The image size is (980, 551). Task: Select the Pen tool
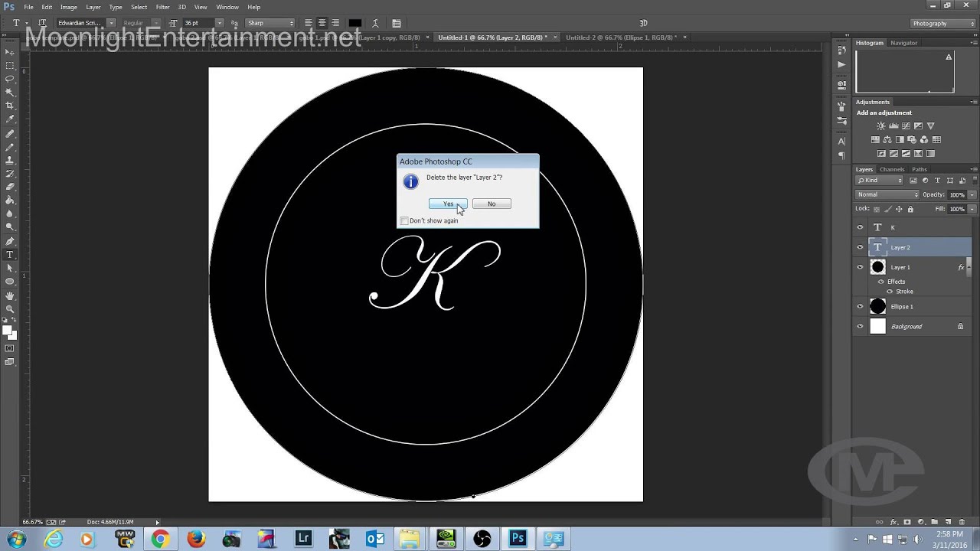click(9, 241)
